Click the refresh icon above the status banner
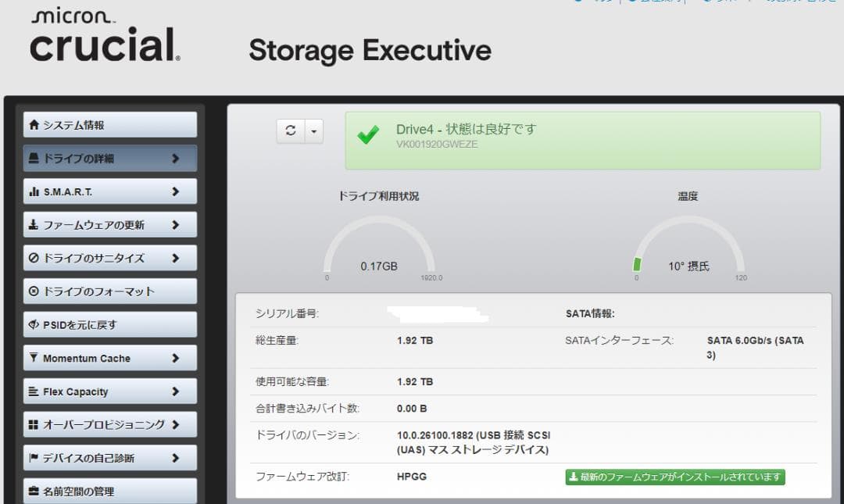 [289, 131]
